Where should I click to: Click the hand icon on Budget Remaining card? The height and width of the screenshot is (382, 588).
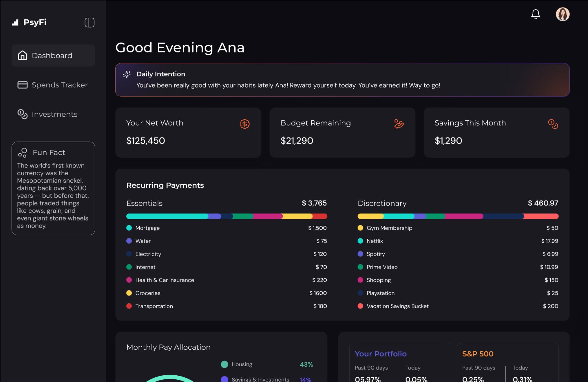399,124
